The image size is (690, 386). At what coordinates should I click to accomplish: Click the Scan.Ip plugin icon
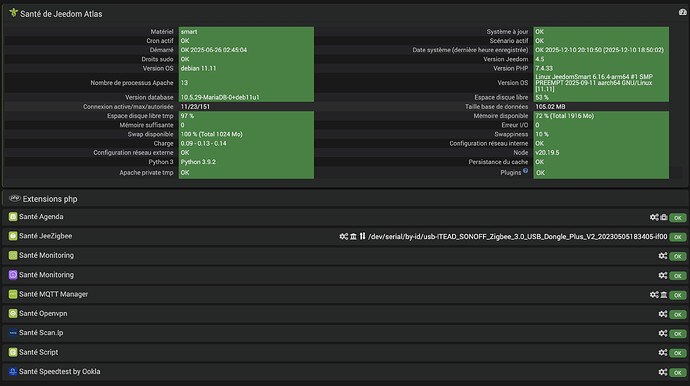click(13, 333)
